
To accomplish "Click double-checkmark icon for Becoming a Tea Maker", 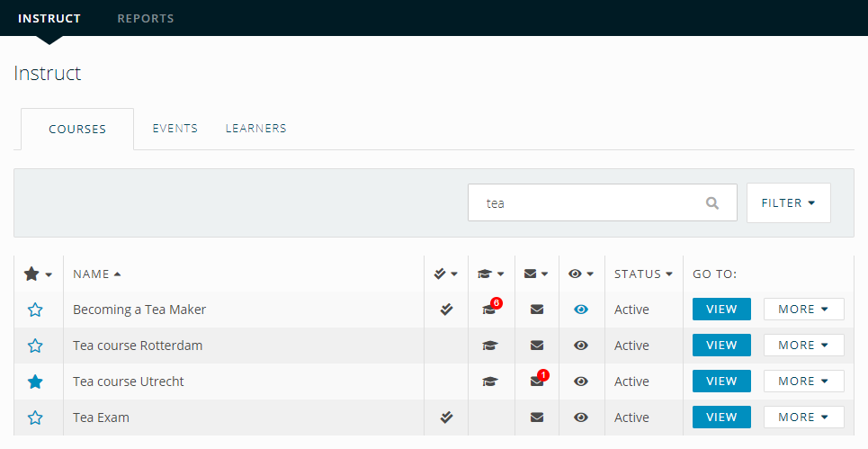I will (446, 310).
